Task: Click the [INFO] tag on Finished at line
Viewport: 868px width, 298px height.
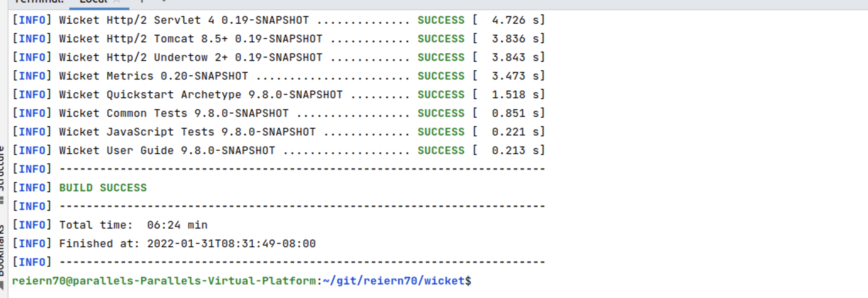Action: 32,243
